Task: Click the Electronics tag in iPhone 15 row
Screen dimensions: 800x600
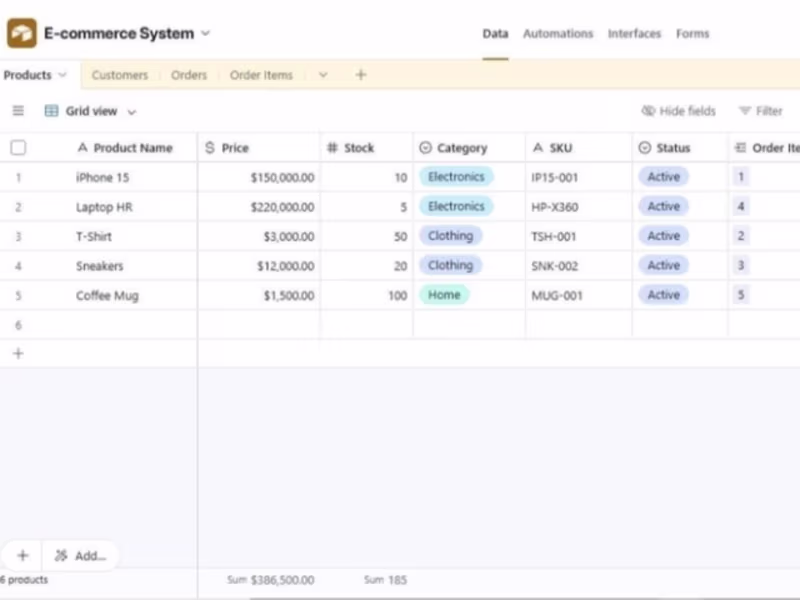Action: 456,177
